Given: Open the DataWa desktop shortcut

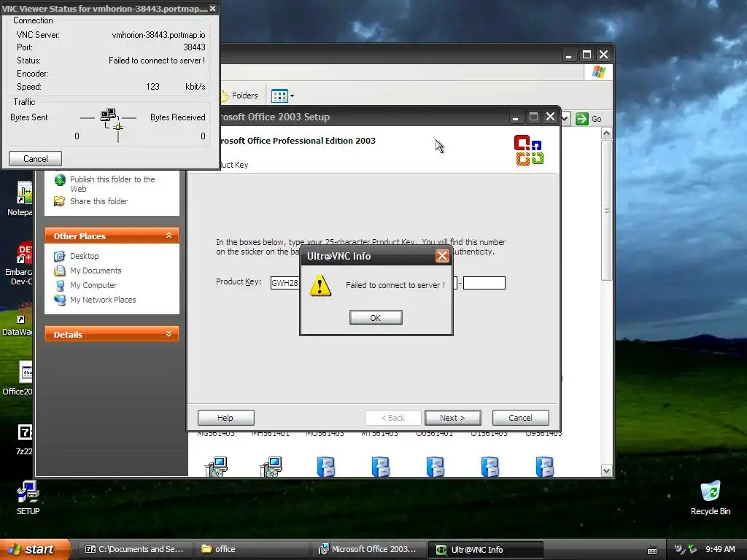Looking at the screenshot, I should pyautogui.click(x=18, y=319).
